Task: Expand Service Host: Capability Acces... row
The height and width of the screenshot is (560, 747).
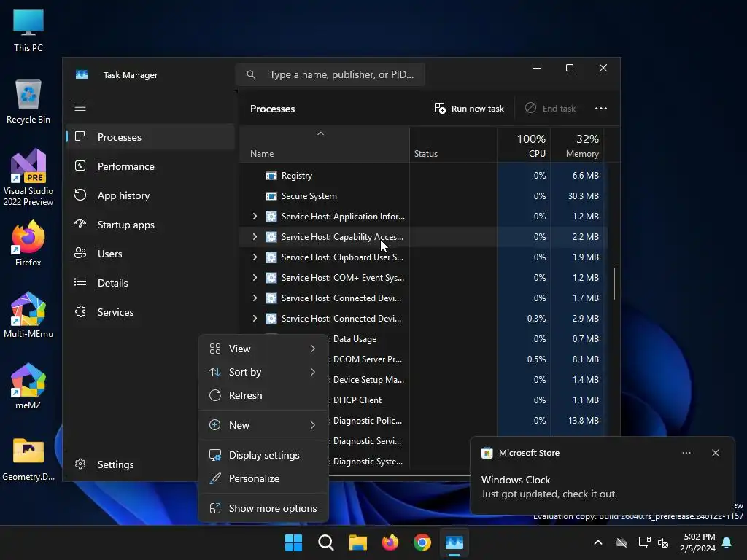Action: 255,237
